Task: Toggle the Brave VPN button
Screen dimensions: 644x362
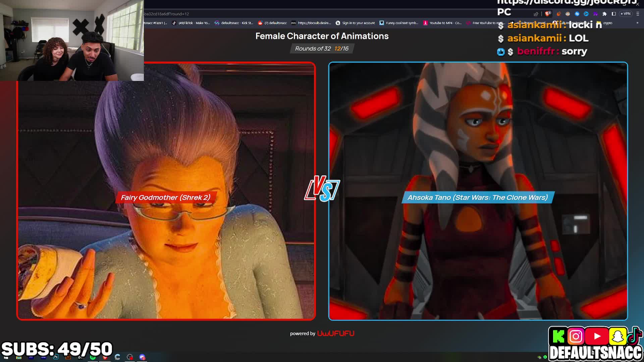Action: [626, 14]
